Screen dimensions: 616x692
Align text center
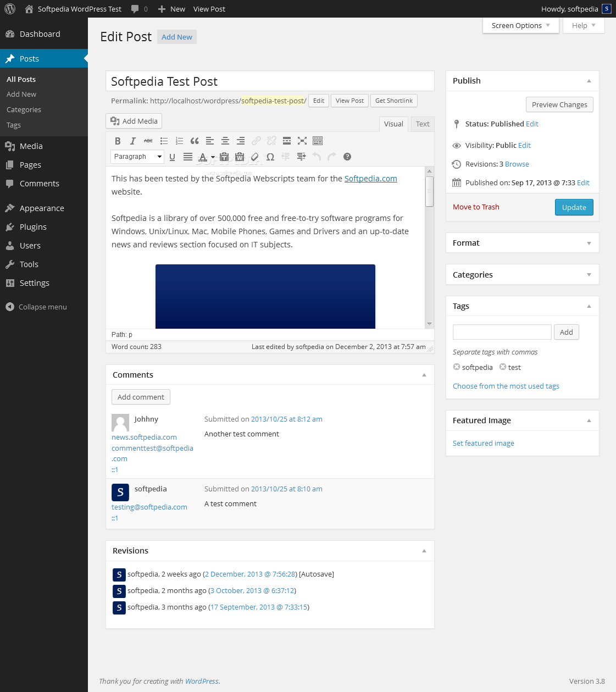click(x=225, y=141)
